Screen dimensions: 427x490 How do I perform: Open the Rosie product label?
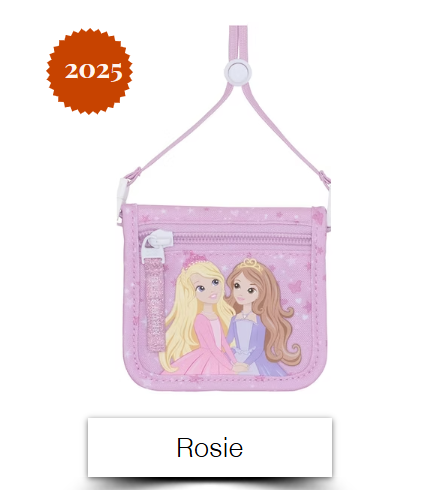(210, 447)
